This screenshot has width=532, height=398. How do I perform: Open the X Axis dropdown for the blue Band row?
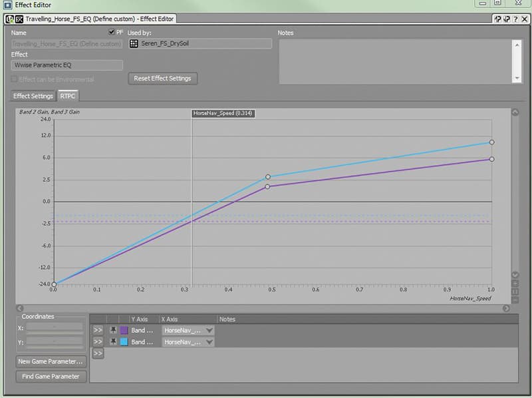(188, 341)
